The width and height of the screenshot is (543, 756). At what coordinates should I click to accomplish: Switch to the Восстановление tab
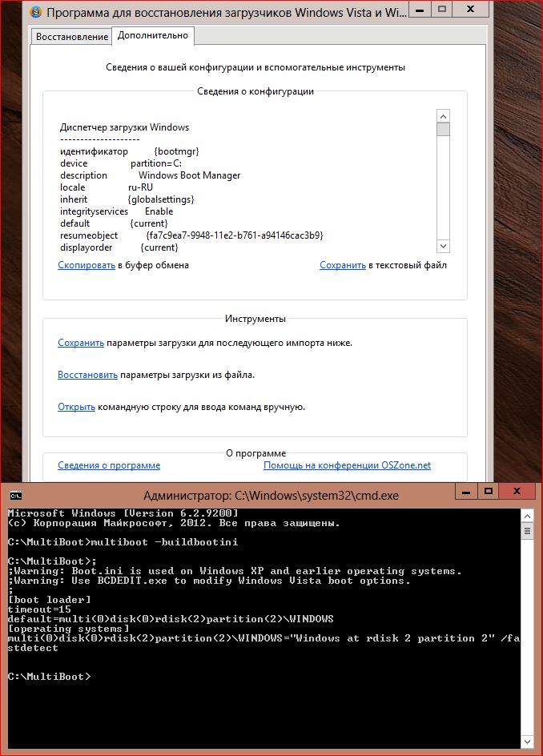72,37
